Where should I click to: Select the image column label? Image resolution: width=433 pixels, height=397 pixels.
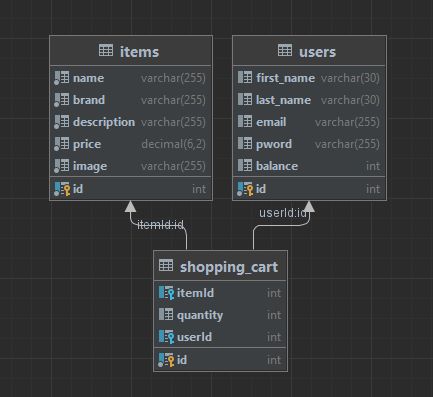pyautogui.click(x=90, y=166)
